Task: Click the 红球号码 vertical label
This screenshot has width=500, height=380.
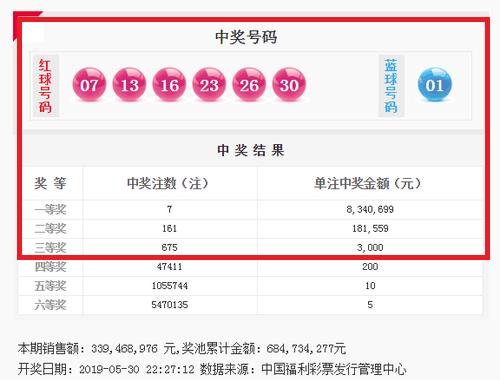Action: [x=45, y=86]
